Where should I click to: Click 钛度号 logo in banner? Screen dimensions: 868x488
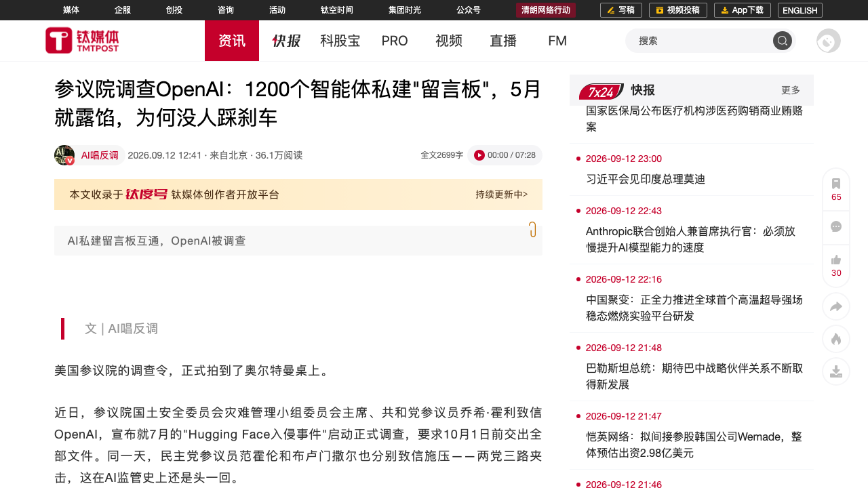[146, 195]
